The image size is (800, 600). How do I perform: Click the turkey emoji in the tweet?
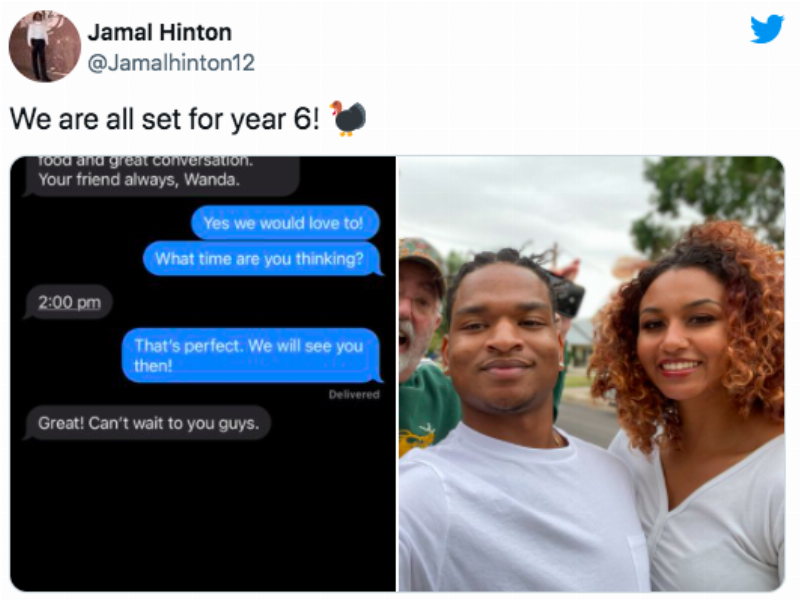coord(349,118)
